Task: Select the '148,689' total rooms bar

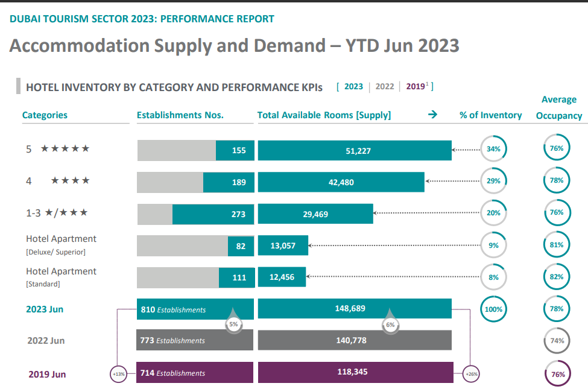Action: point(355,308)
